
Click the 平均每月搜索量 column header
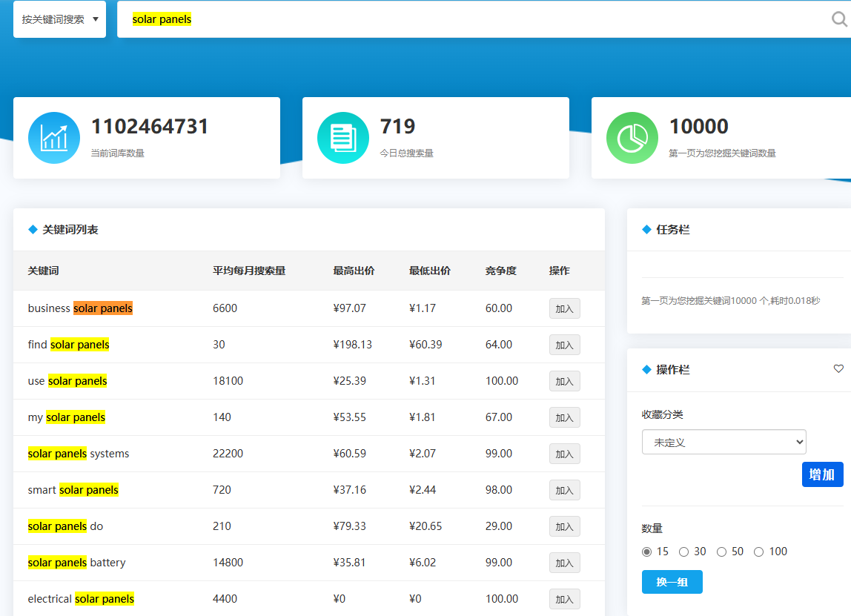pyautogui.click(x=249, y=271)
